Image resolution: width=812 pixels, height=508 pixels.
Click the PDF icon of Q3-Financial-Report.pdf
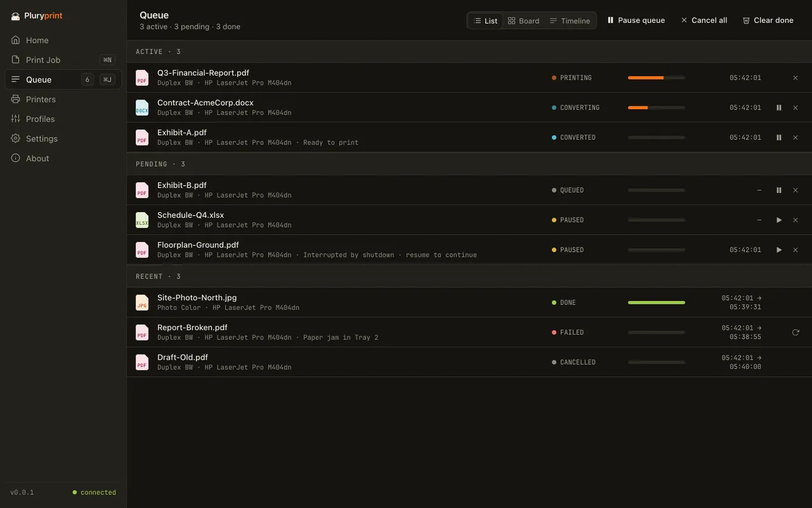(x=142, y=77)
